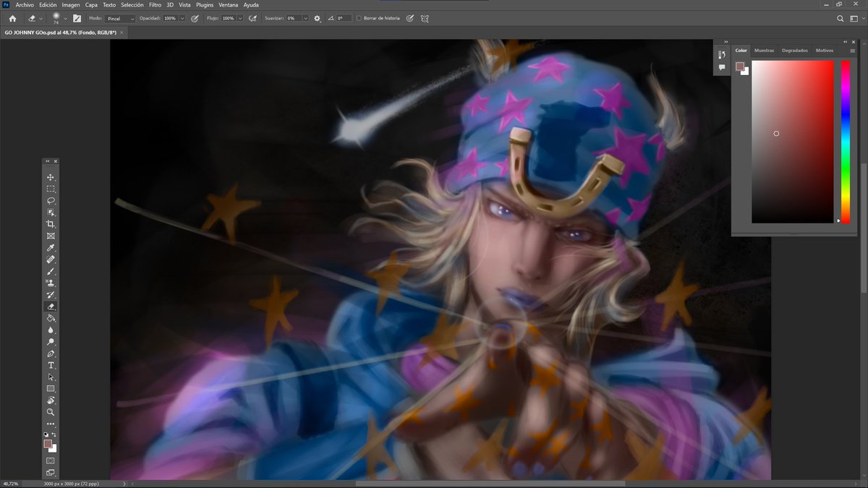Toggle pressure for size button
The image size is (868, 488).
(410, 18)
